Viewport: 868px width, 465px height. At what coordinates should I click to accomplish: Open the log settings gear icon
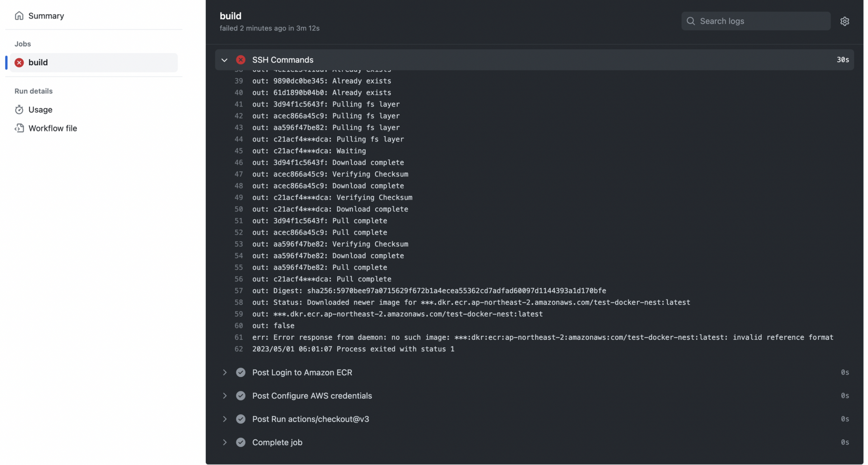(844, 21)
